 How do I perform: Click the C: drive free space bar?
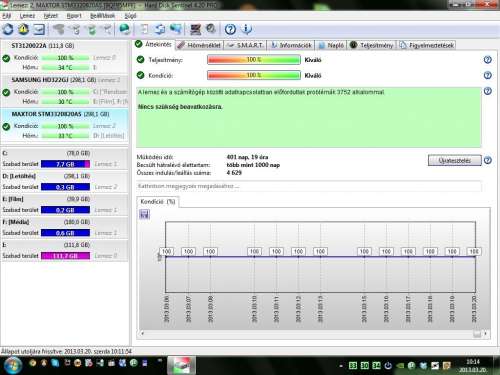65,164
